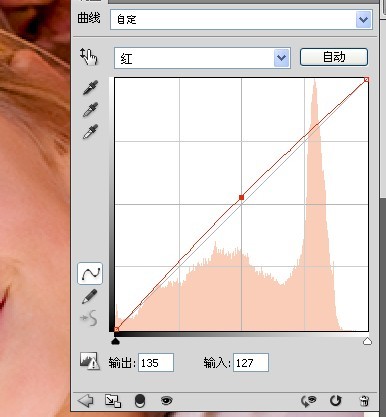Click the view previous state icon
386x417 pixels.
point(308,400)
